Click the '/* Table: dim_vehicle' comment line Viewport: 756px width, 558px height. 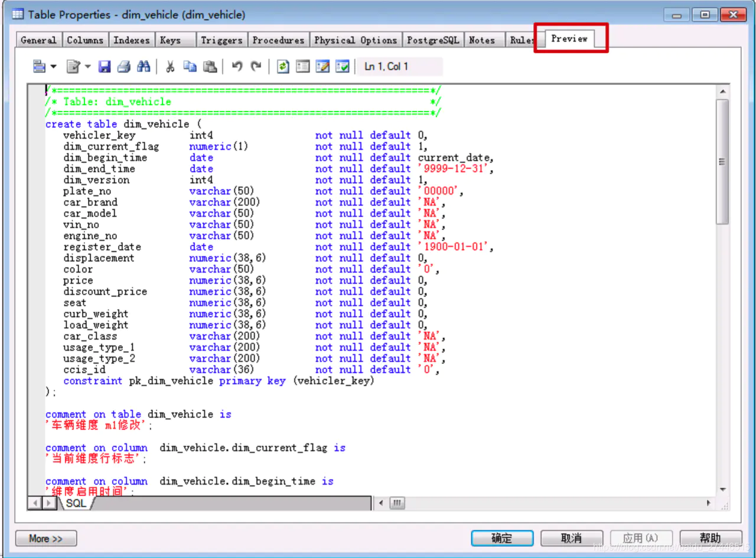click(243, 102)
